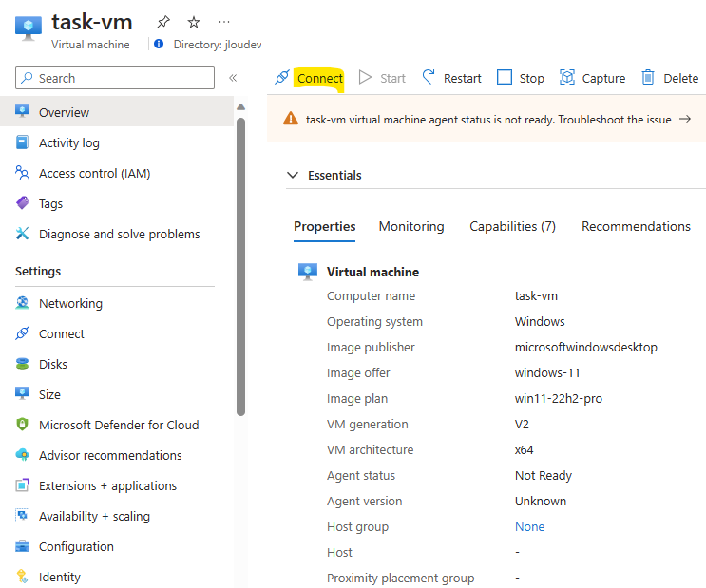Click Delete label in toolbar
Viewport: 706px width, 588px height.
coord(680,78)
